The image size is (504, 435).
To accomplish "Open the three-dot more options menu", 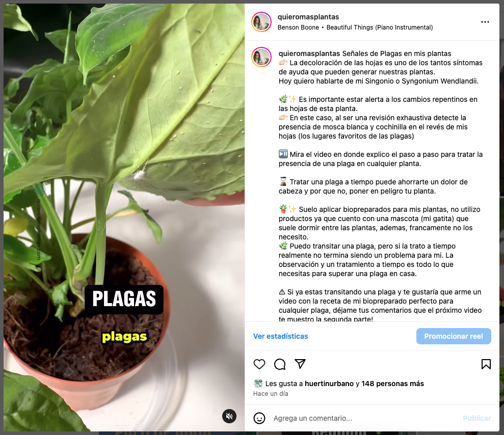I will [485, 22].
